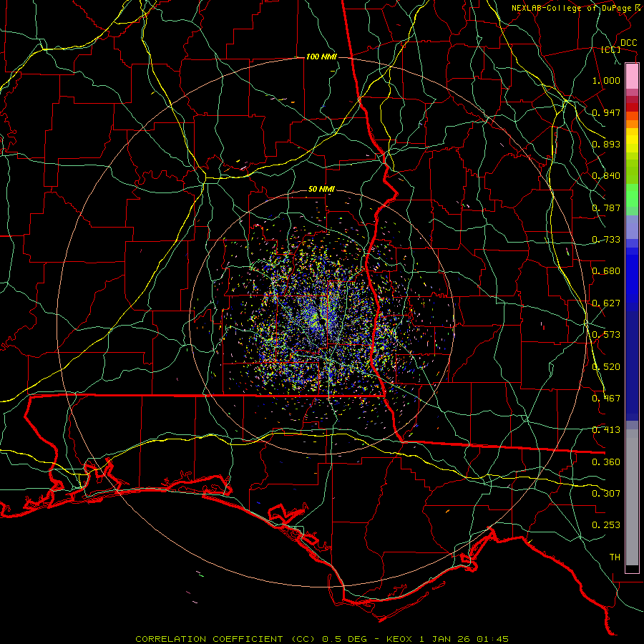Click the radar site center at KEOX
Screen dimensions: 644x644
(321, 321)
